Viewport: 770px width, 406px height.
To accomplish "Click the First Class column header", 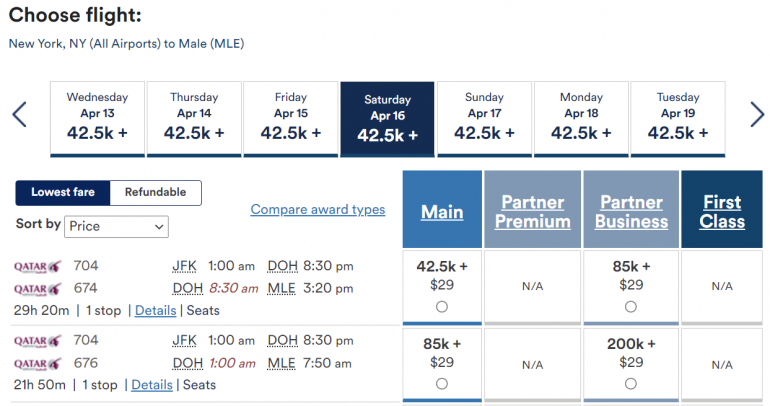I will pyautogui.click(x=722, y=211).
